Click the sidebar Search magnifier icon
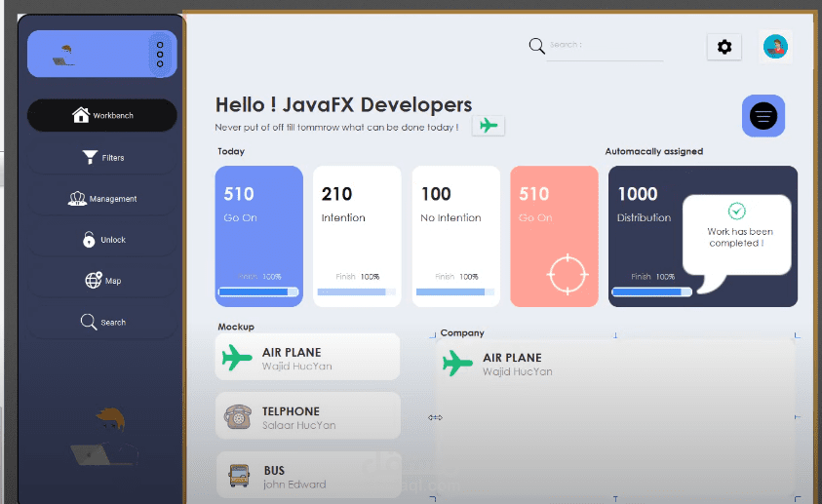 [89, 322]
